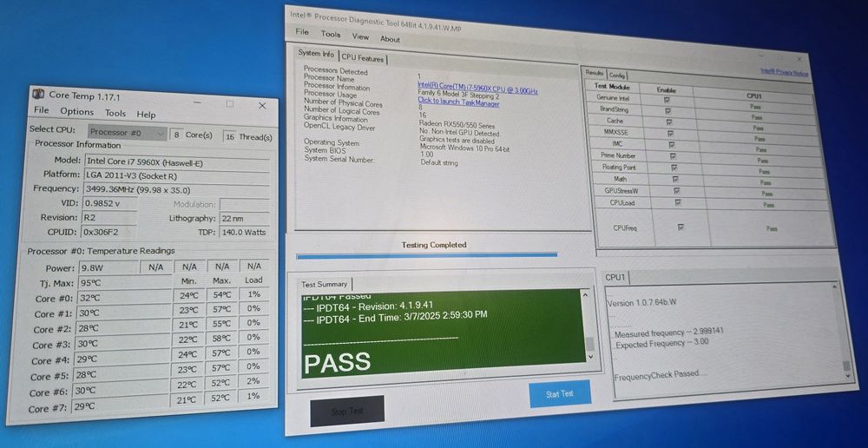Click the Testing Completed progress bar
The width and height of the screenshot is (868, 448).
tap(427, 256)
